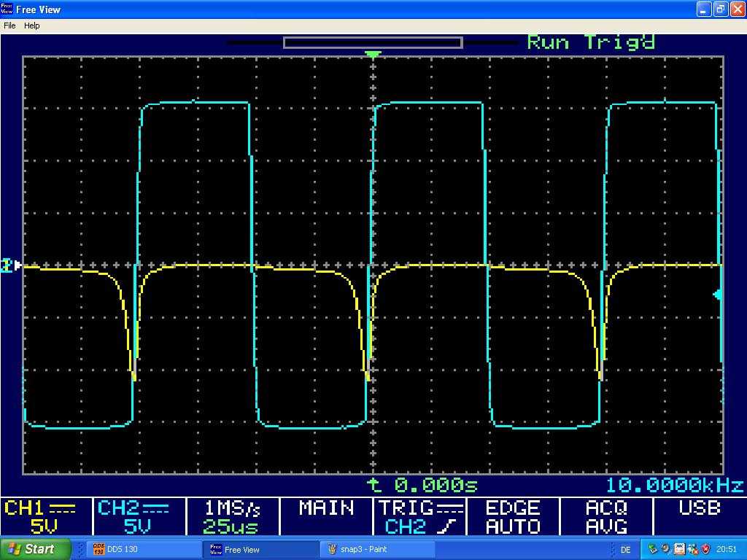Open the Windows Start menu
Viewport: 747px width, 560px height.
(35, 549)
